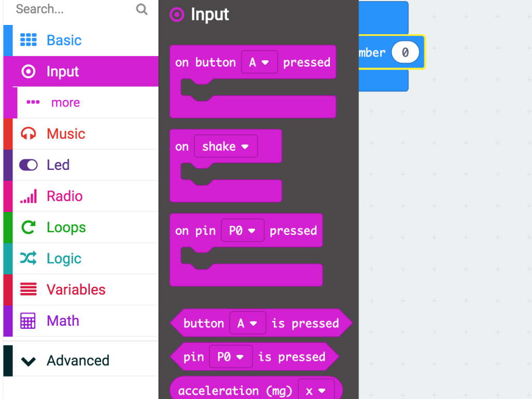Click the Math calculator icon
This screenshot has width=532, height=399.
[28, 321]
